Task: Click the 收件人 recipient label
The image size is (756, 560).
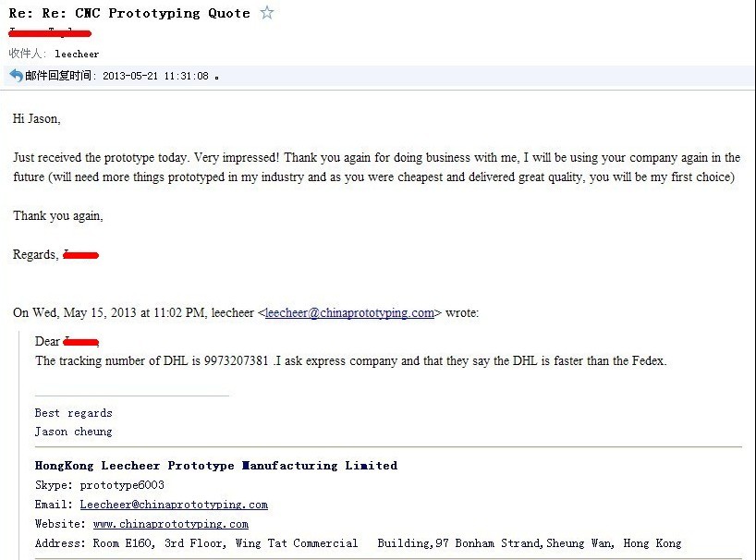Action: click(27, 54)
